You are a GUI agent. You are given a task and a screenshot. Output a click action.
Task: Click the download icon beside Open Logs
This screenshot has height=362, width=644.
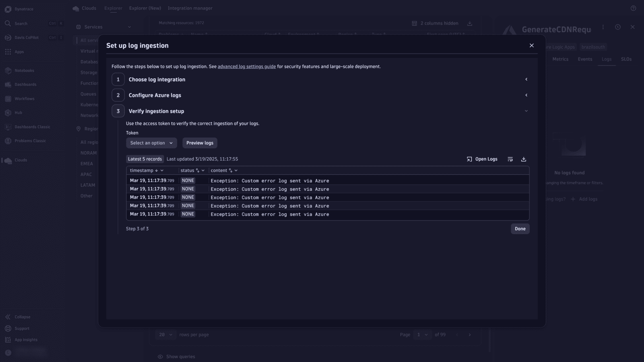(523, 159)
